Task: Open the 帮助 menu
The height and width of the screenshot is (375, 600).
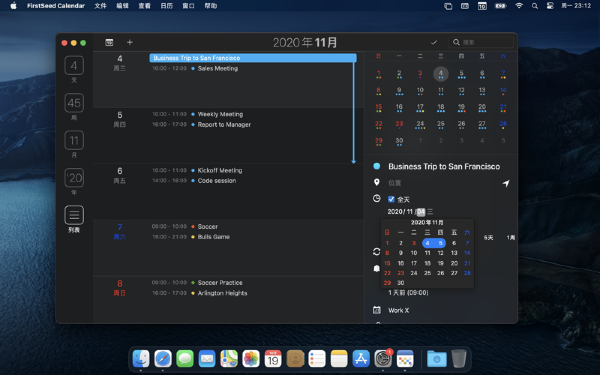Action: coord(210,6)
